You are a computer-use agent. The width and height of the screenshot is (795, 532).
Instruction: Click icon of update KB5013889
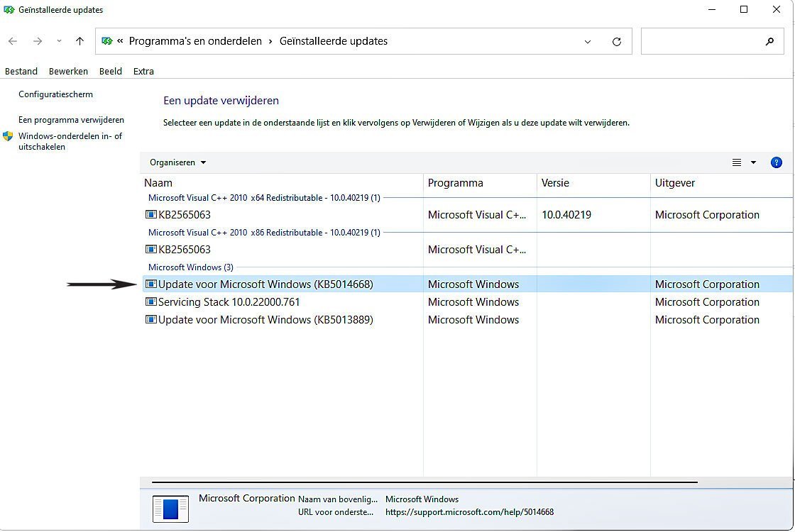coord(151,320)
